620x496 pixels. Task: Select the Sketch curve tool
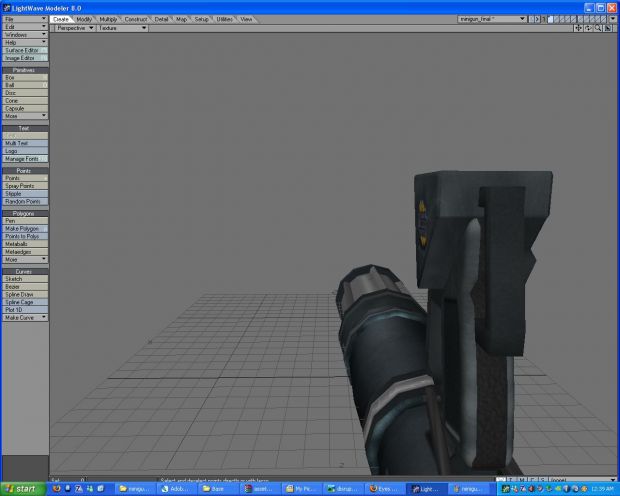point(25,279)
